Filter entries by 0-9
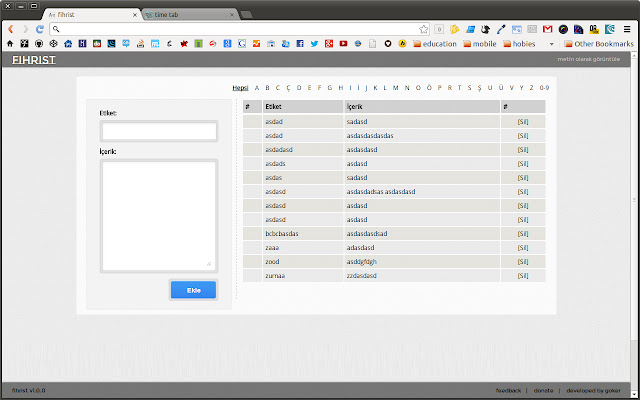Screen dimensions: 640x400 [x=544, y=88]
